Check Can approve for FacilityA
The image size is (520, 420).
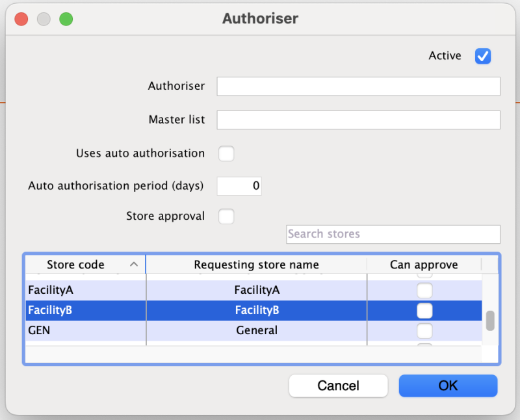click(x=424, y=290)
